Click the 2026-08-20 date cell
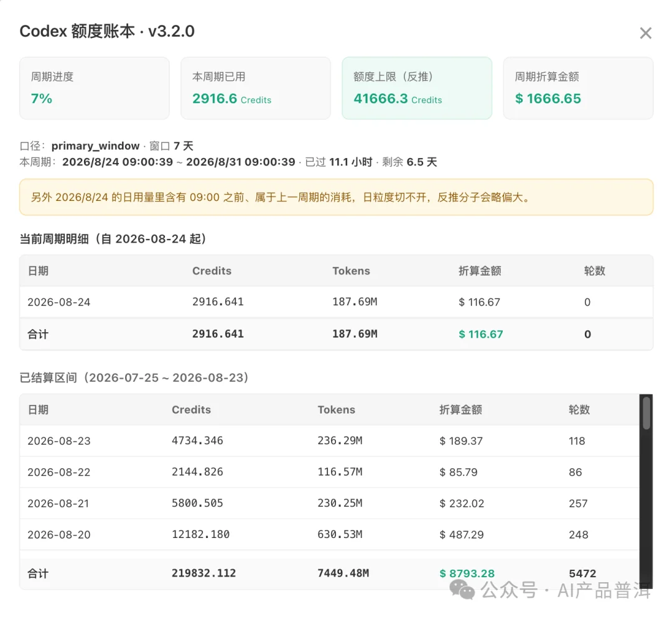 pos(58,535)
